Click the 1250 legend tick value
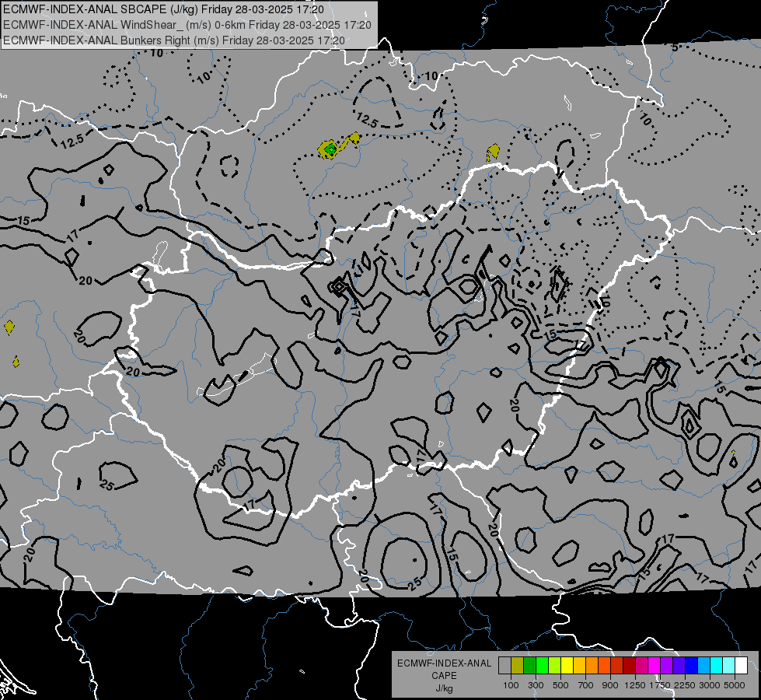The image size is (761, 700). 635,685
